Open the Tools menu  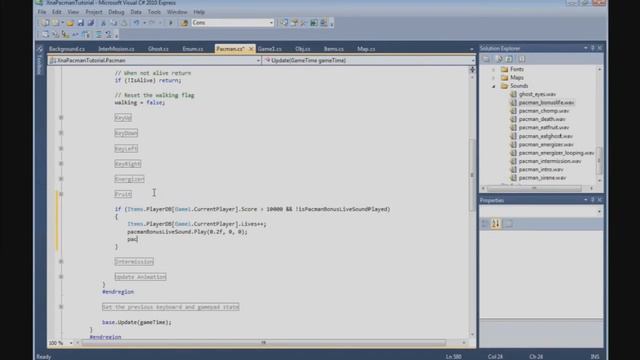(154, 12)
